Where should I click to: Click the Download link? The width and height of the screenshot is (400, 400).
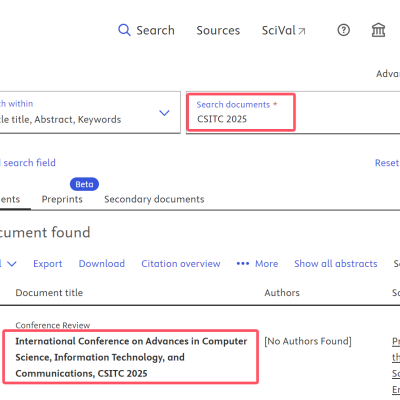click(x=102, y=264)
